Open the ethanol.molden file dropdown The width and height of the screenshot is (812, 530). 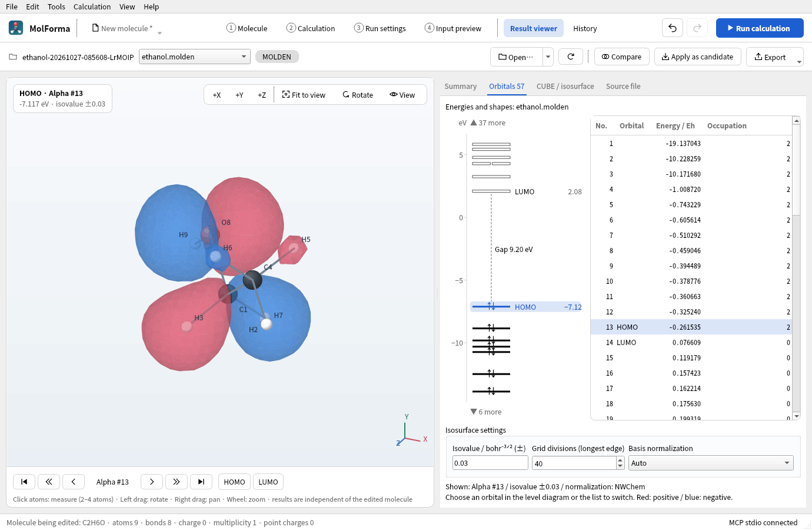(195, 57)
